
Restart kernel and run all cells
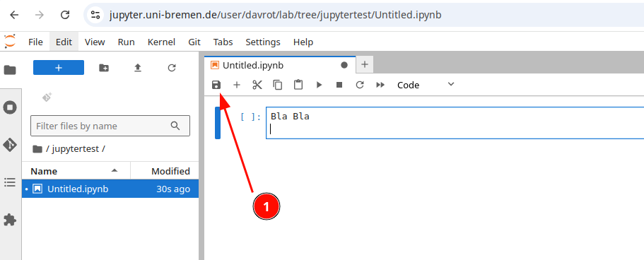coord(381,85)
